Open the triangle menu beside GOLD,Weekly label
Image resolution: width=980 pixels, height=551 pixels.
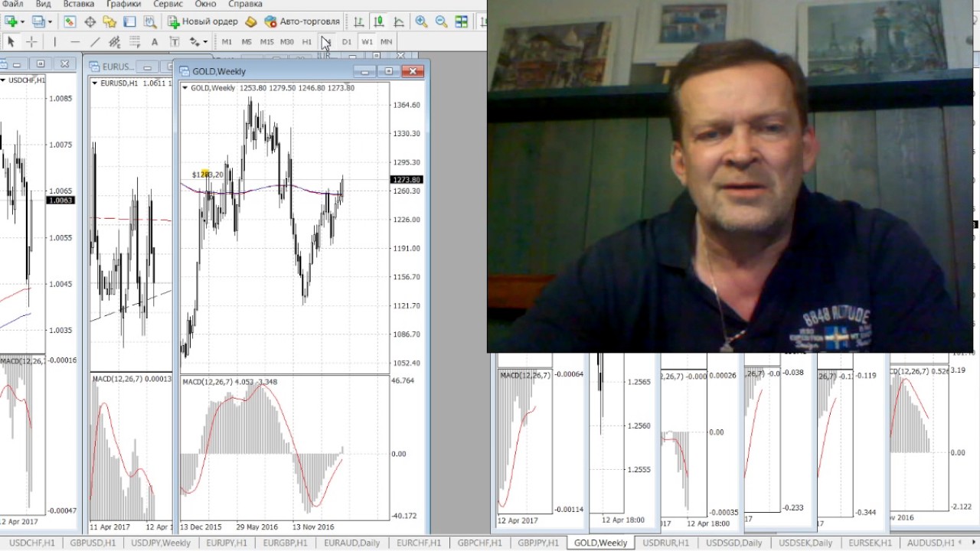click(185, 88)
